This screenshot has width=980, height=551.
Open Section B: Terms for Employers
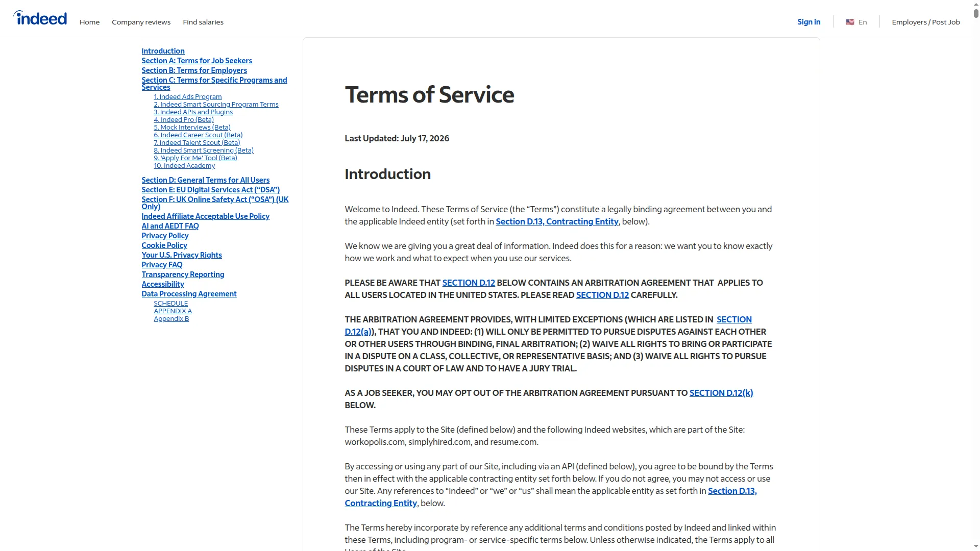pos(194,70)
